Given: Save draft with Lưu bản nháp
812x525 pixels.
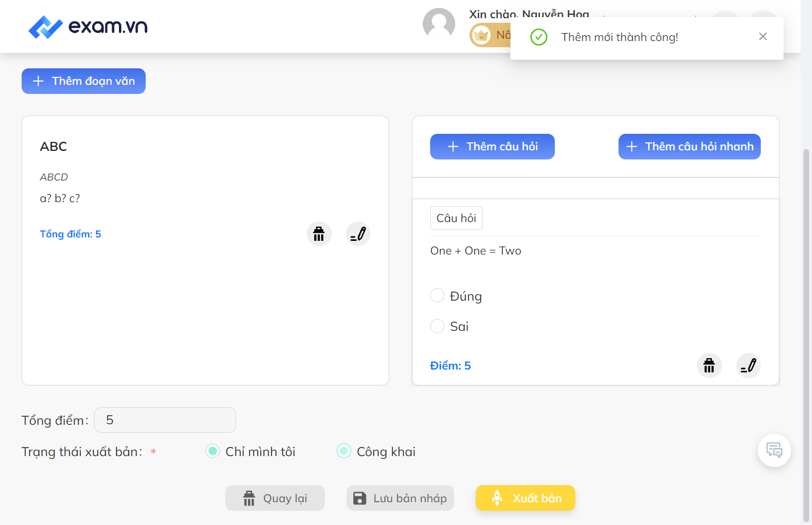Looking at the screenshot, I should pos(400,498).
